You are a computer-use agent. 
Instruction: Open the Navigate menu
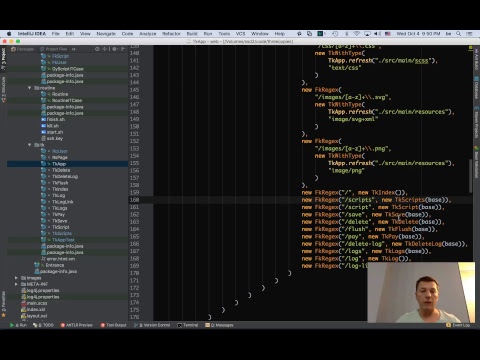tap(106, 34)
